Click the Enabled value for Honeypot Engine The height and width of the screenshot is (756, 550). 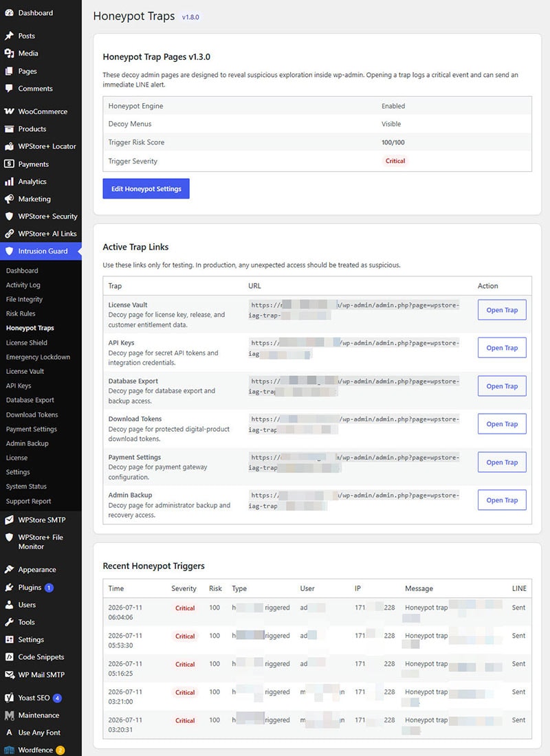pyautogui.click(x=393, y=106)
